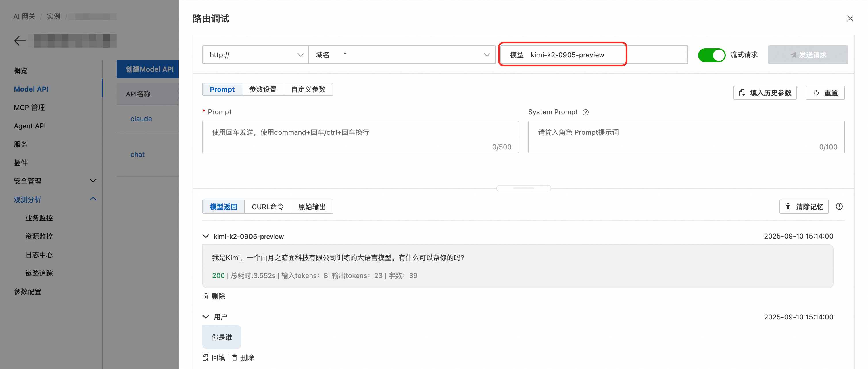
Task: Click the 重置 reset button
Action: click(x=825, y=93)
